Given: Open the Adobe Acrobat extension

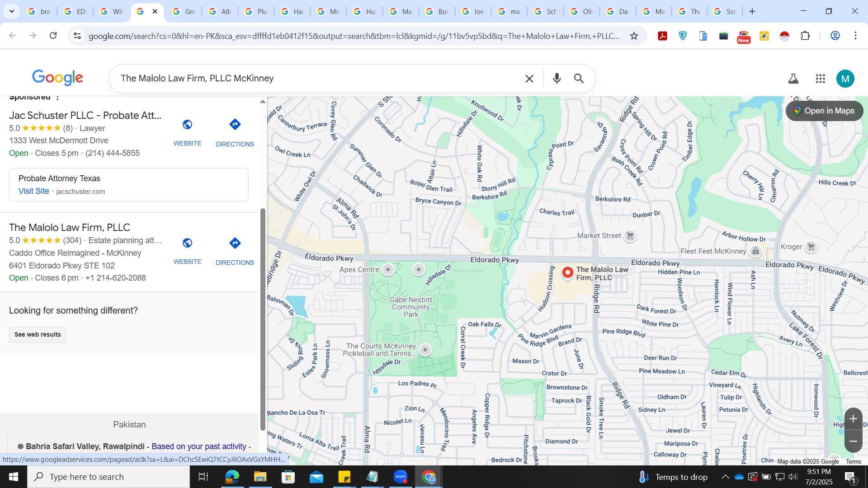Looking at the screenshot, I should (662, 36).
